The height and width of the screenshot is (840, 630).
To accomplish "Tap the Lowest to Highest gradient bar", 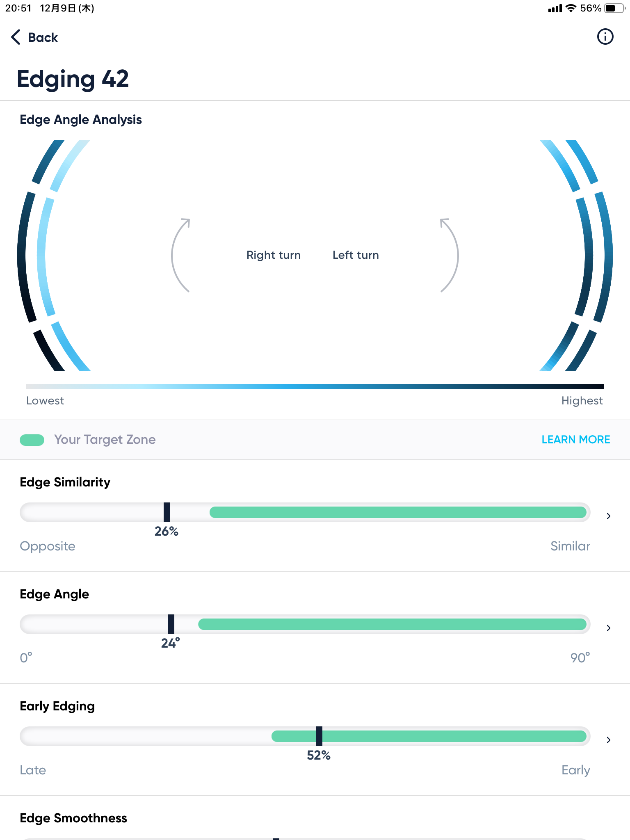I will pos(315,386).
